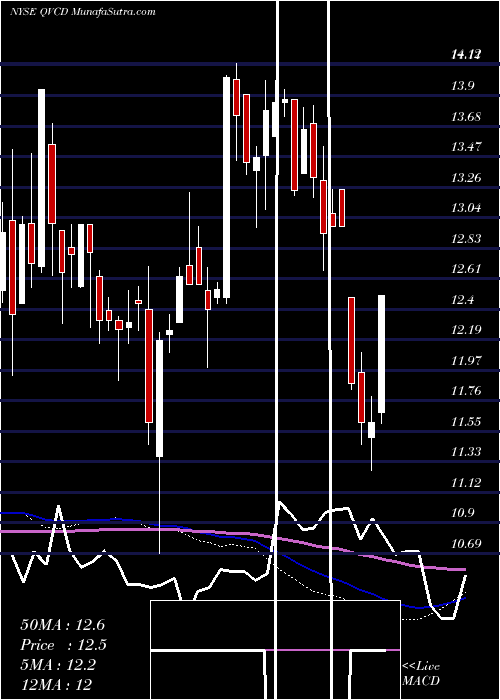Click the 12.61 price axis label
500x700 pixels.
(x=466, y=269)
